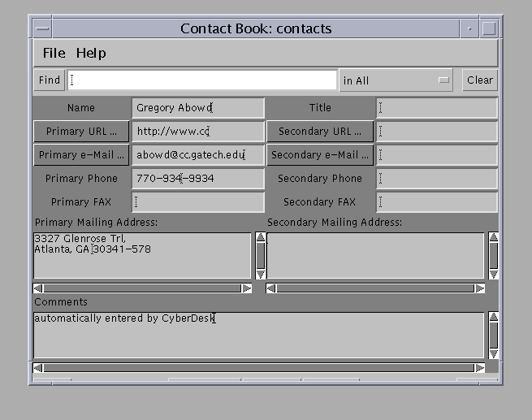Click the empty Primary FAX field
This screenshot has width=532, height=420.
[x=197, y=202]
